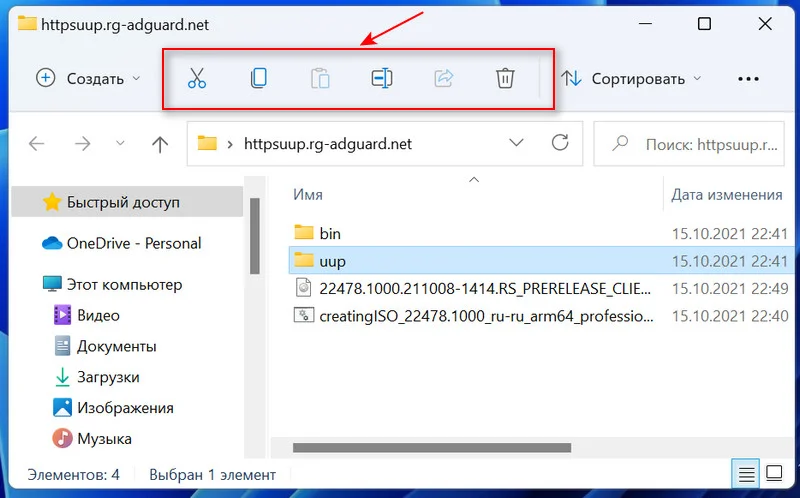
Task: Click the Cut scissors icon
Action: (197, 79)
